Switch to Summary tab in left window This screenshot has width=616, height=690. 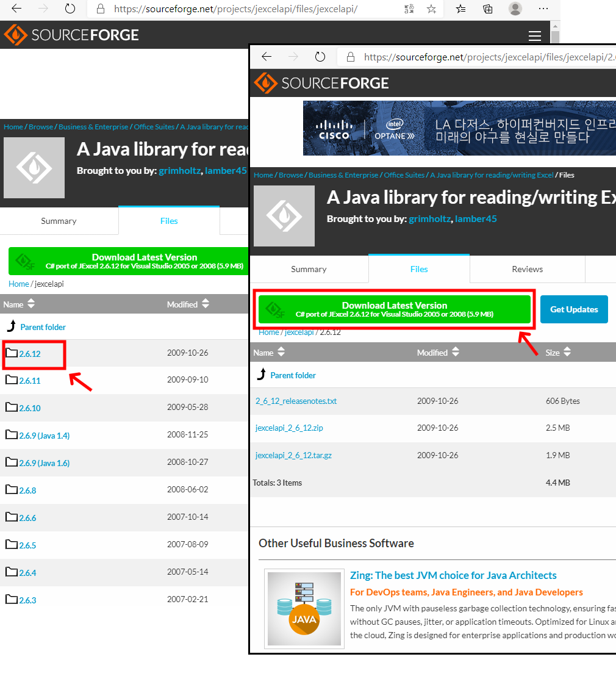[59, 221]
